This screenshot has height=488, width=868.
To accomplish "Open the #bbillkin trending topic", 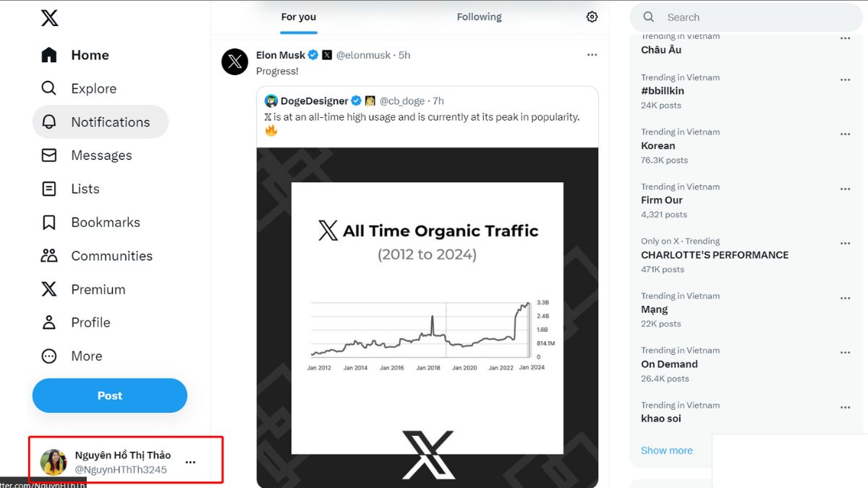I will click(x=662, y=90).
